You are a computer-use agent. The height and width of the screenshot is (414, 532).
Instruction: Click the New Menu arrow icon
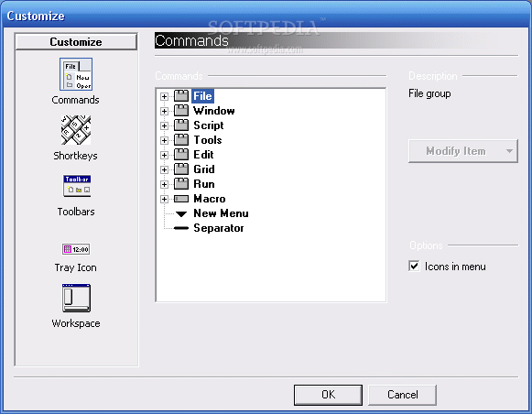181,213
